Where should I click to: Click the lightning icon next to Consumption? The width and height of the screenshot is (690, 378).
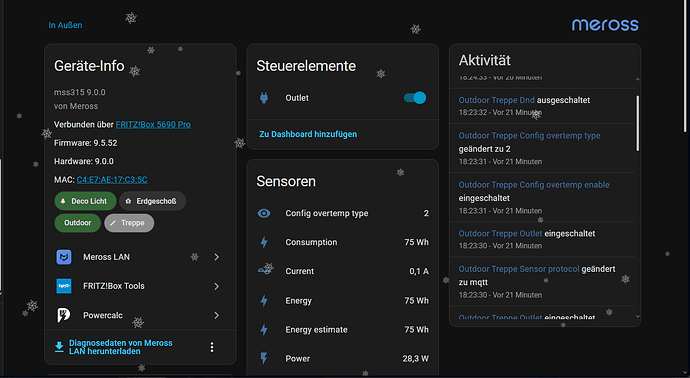[x=264, y=242]
